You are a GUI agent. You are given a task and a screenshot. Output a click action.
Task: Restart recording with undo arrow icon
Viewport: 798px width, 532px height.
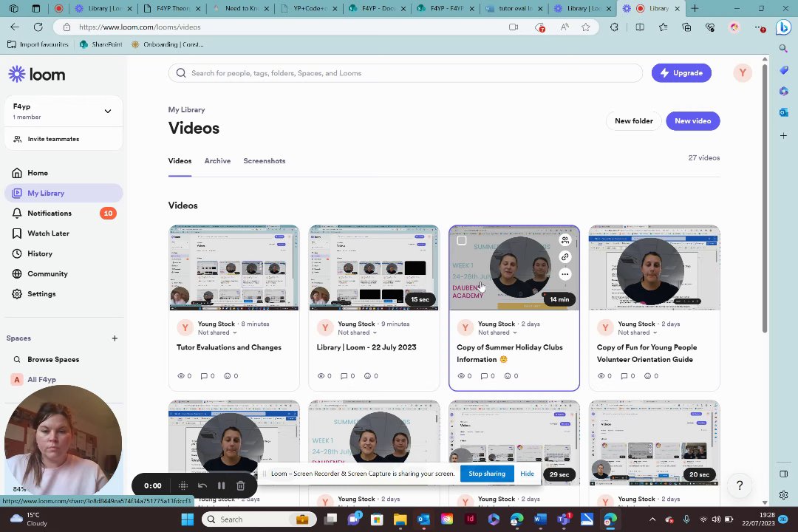[x=202, y=485]
